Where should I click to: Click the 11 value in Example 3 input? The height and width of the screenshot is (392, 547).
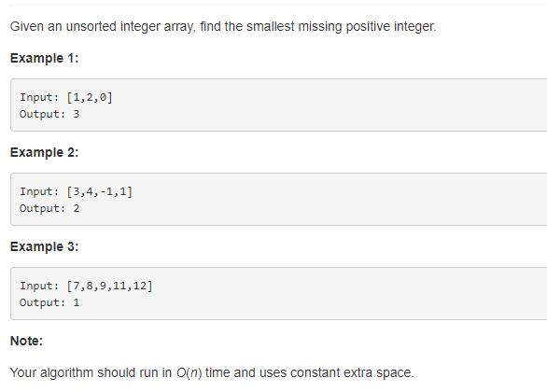[x=119, y=286]
